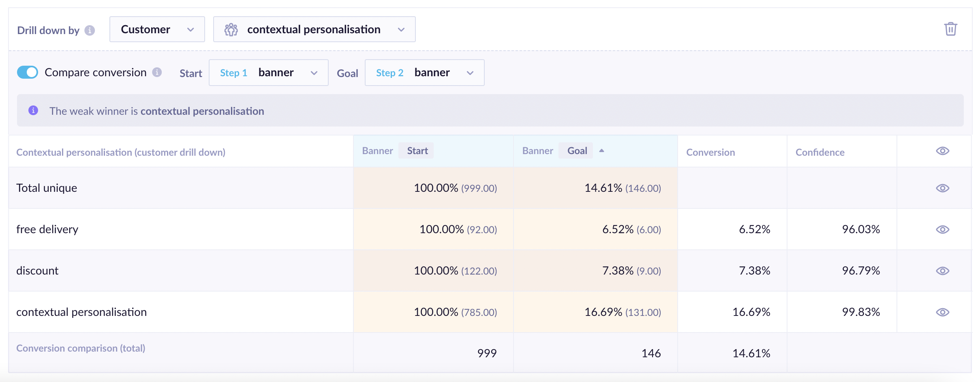Open the contextual personalisation attribute dropdown
Image resolution: width=980 pixels, height=382 pixels.
click(315, 29)
